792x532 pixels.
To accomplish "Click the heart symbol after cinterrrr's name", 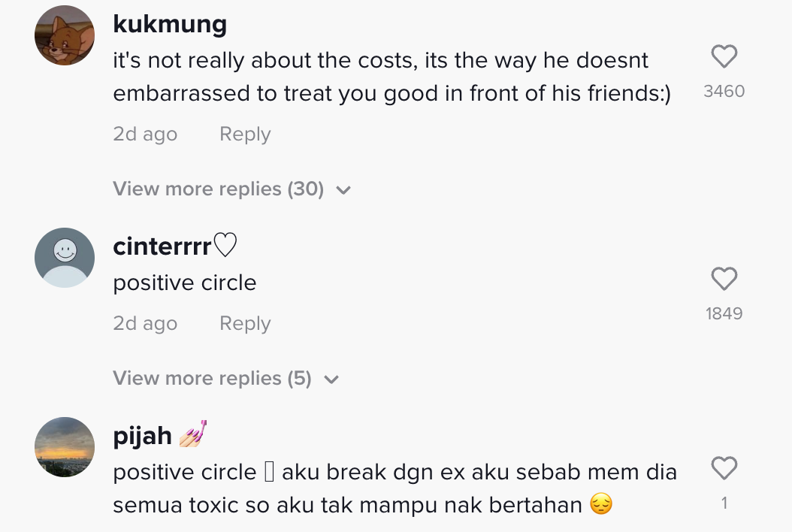I will point(225,245).
